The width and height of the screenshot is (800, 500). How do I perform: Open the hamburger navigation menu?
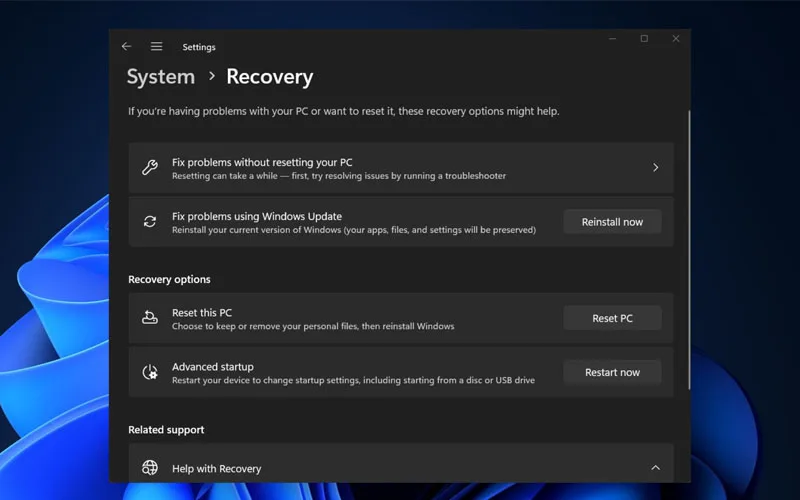click(x=157, y=47)
